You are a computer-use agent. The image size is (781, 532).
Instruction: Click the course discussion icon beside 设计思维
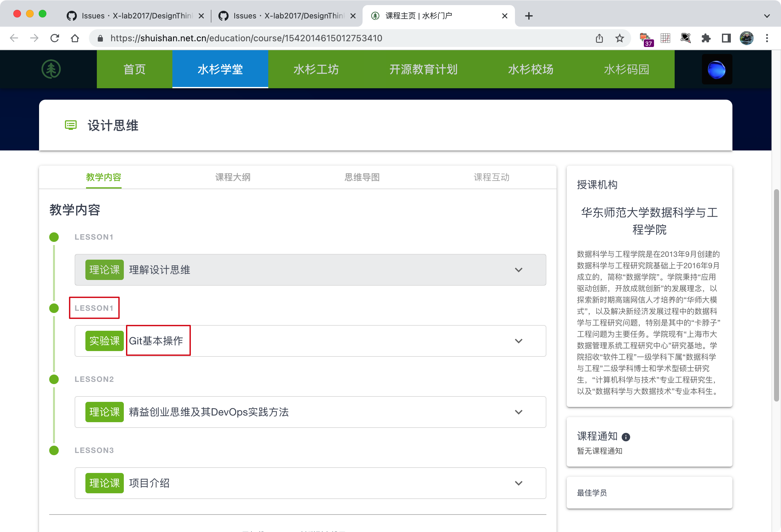(70, 125)
